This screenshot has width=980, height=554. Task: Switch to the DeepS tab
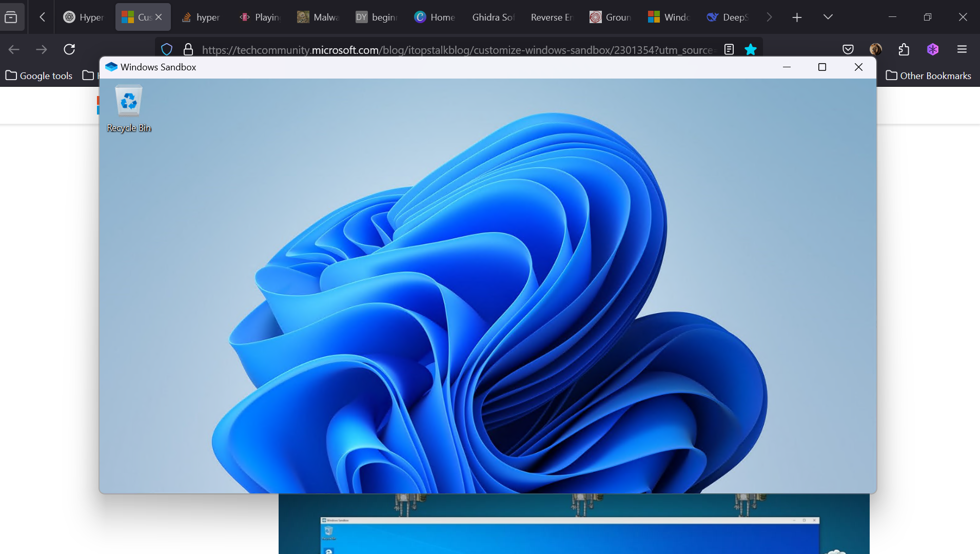click(x=727, y=17)
